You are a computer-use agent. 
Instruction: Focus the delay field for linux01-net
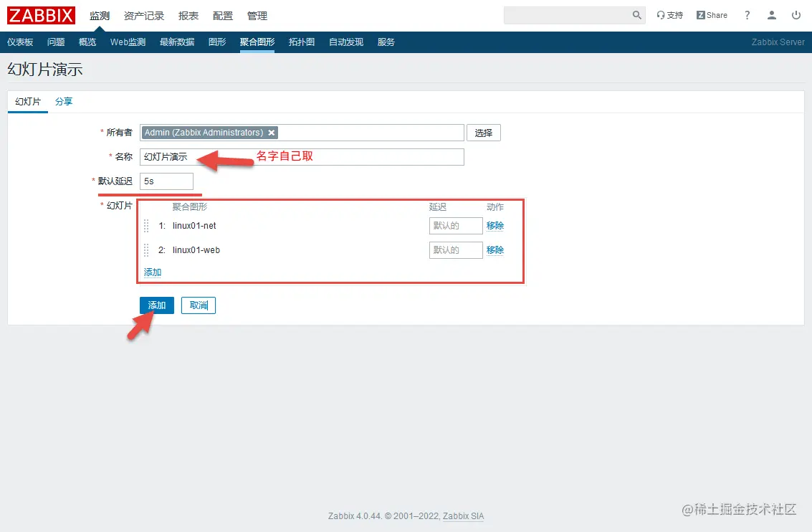456,225
